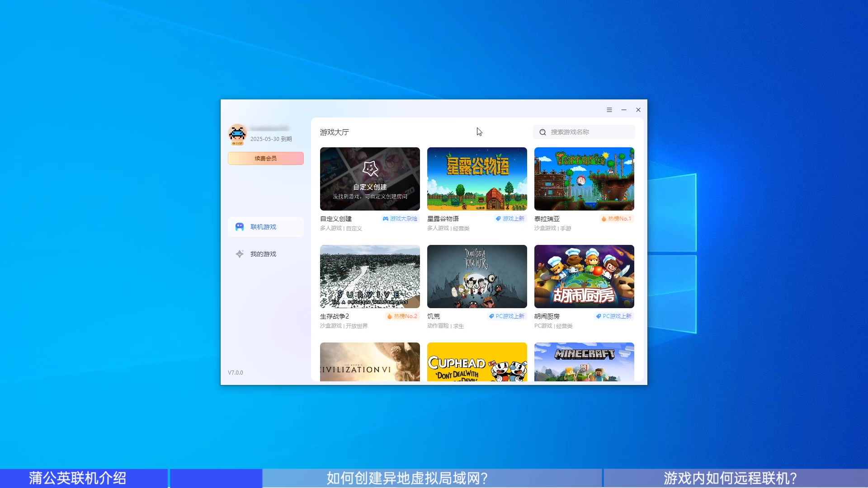Click the 游戏大厅 heading
Viewport: 868px width, 488px height.
[x=335, y=132]
